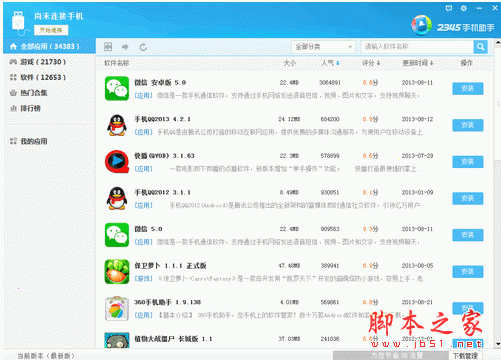
Task: Open 软件 (12653) category
Action: coord(43,77)
